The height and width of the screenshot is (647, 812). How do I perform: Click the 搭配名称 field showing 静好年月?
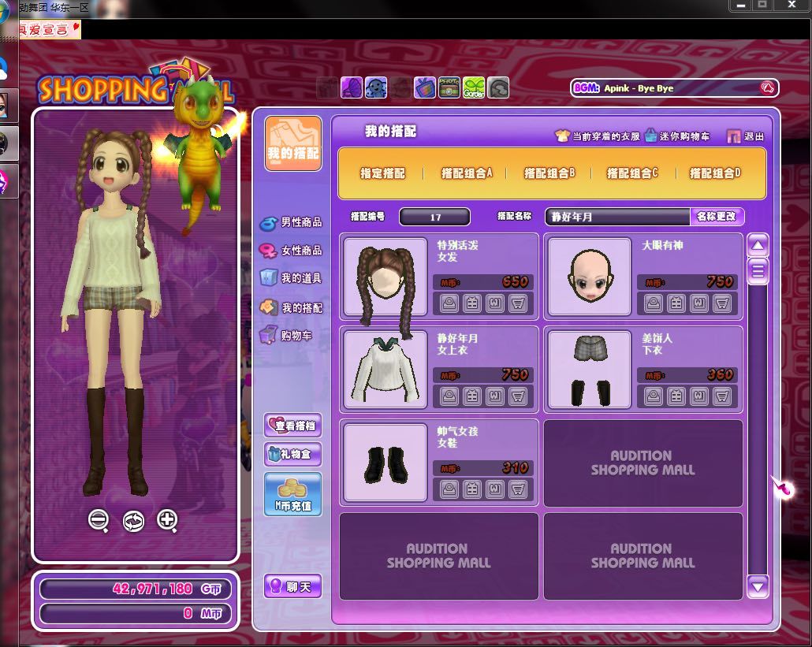[618, 217]
